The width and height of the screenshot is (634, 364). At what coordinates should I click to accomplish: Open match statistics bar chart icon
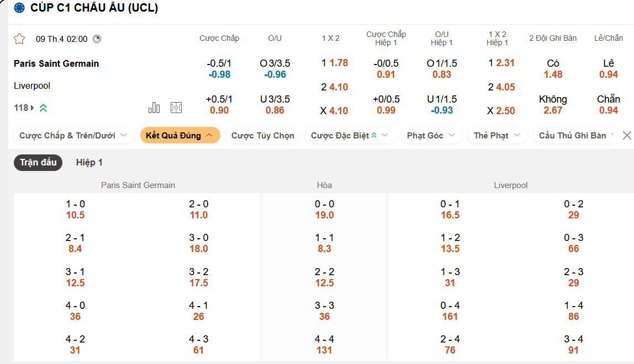154,108
